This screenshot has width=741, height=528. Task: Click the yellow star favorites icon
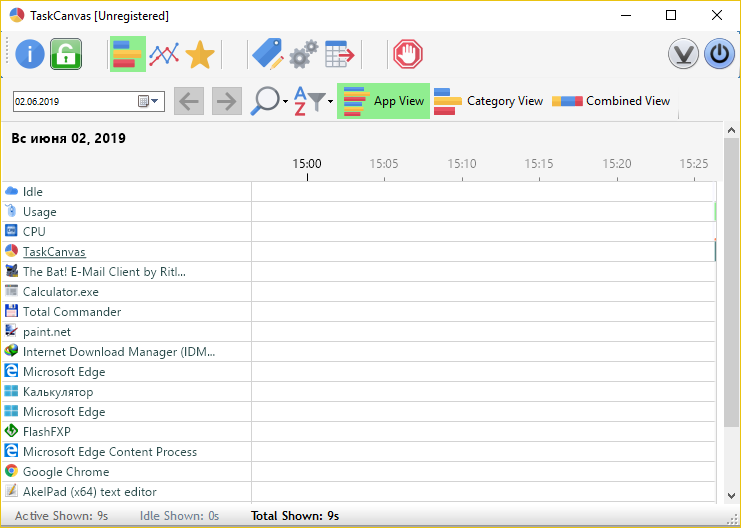click(x=200, y=54)
